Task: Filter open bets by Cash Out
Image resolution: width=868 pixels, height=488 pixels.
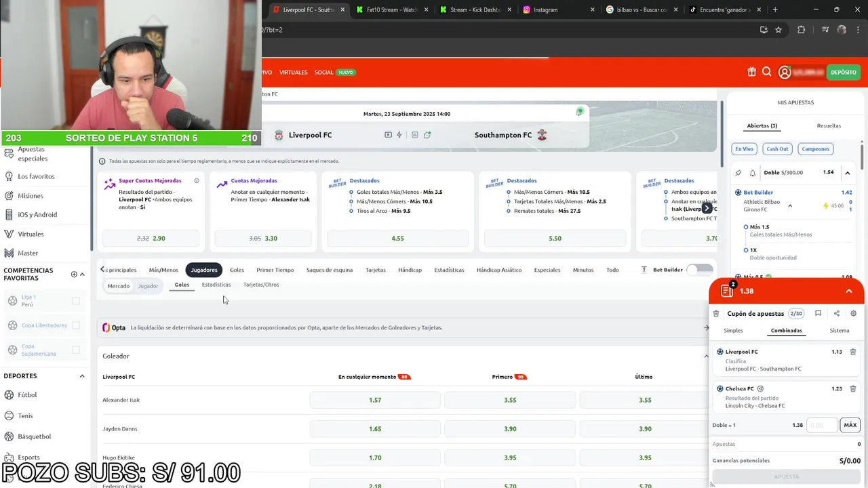Action: coord(777,149)
